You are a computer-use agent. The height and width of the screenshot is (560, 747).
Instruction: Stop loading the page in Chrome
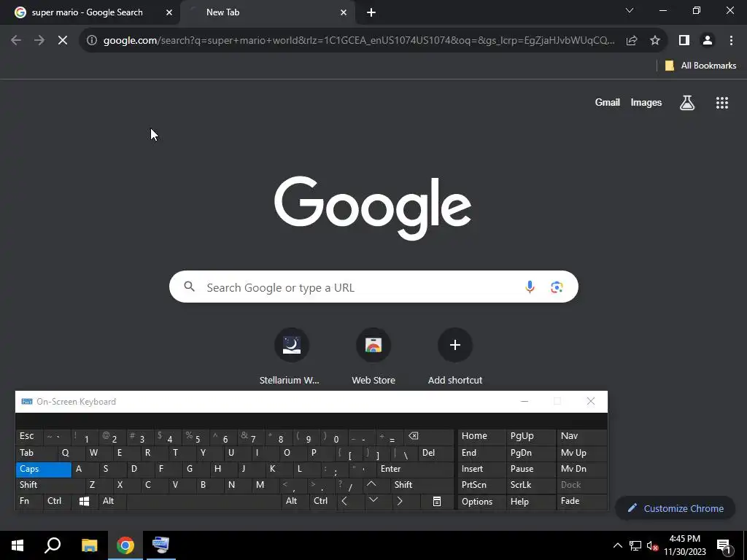click(63, 41)
